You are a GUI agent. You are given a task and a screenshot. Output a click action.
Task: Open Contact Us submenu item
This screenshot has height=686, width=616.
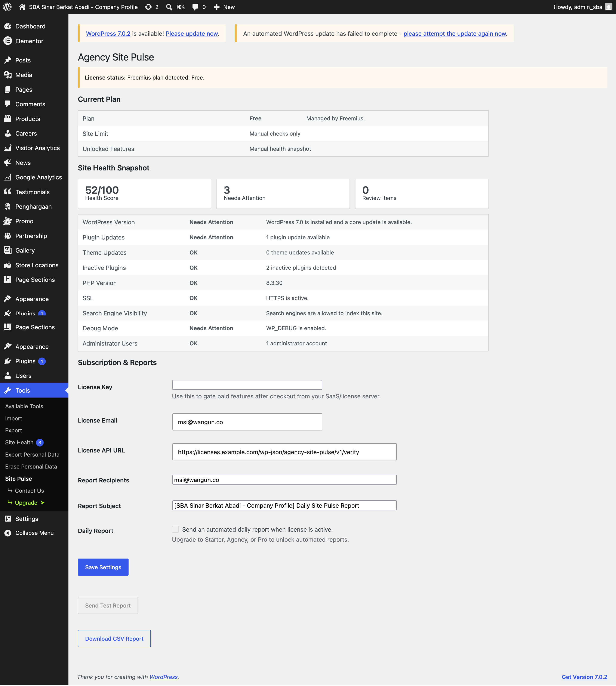click(30, 491)
